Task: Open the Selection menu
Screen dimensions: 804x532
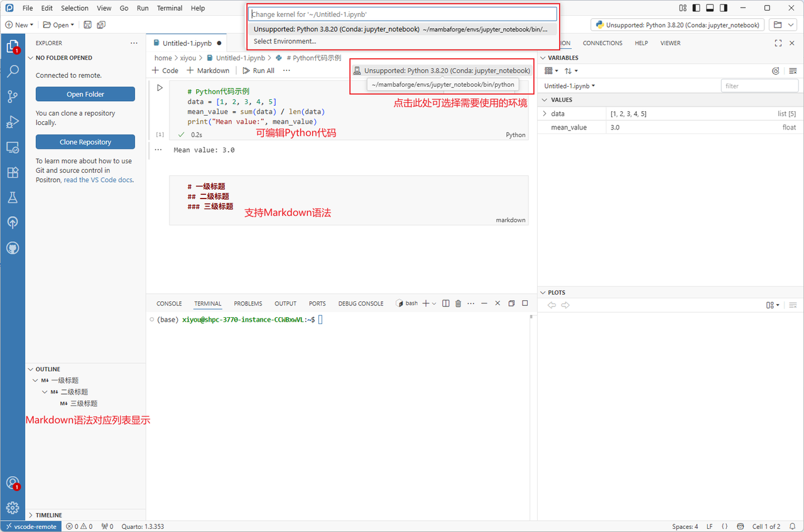Action: (x=75, y=8)
